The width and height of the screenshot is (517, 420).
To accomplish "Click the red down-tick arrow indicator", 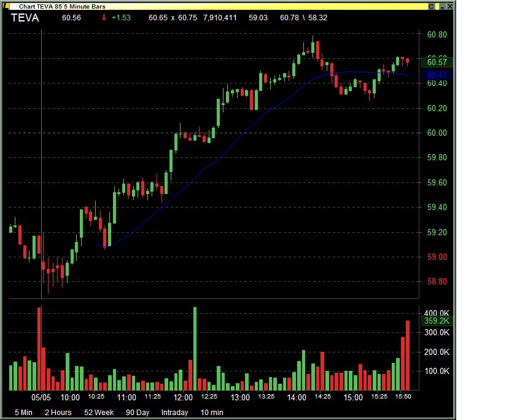I will pyautogui.click(x=104, y=17).
